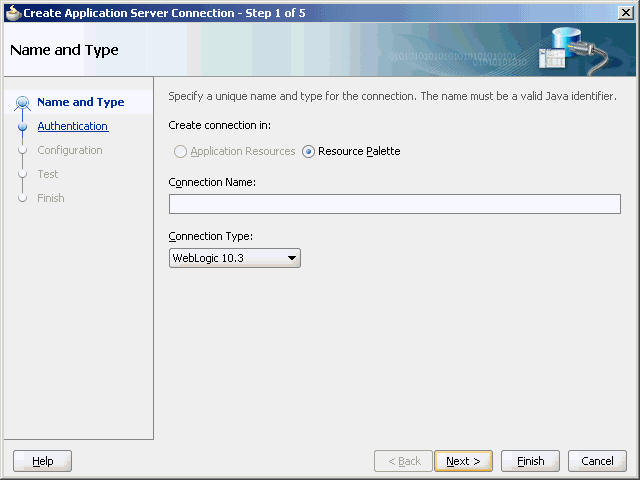The height and width of the screenshot is (480, 640).
Task: Click the Test step in the sidebar
Action: pos(48,174)
